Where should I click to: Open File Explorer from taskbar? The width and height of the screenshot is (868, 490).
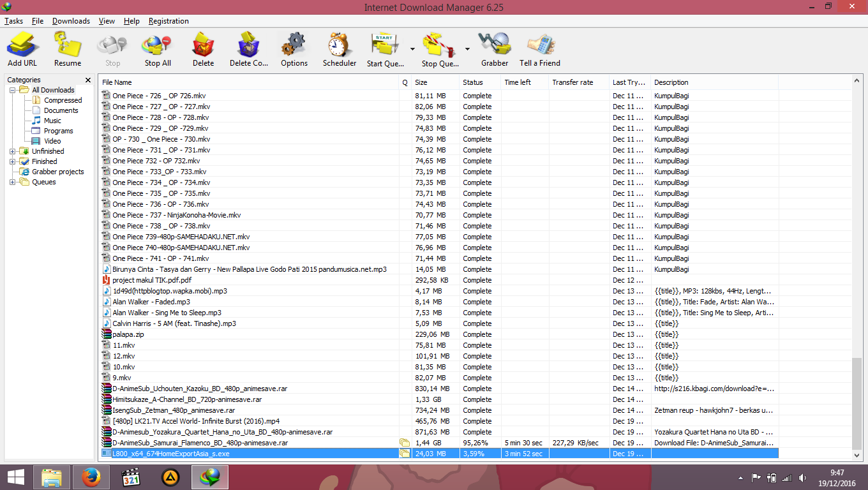coord(51,477)
